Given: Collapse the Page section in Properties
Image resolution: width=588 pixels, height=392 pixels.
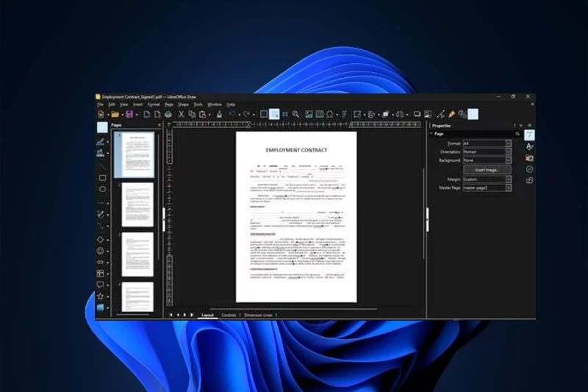Looking at the screenshot, I should point(431,134).
